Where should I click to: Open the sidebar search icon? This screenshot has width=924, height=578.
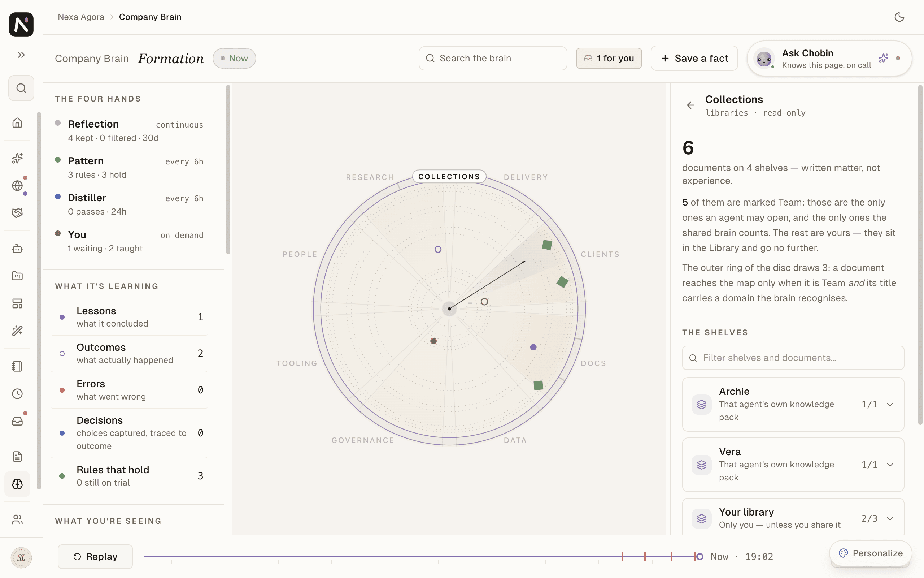pos(21,88)
